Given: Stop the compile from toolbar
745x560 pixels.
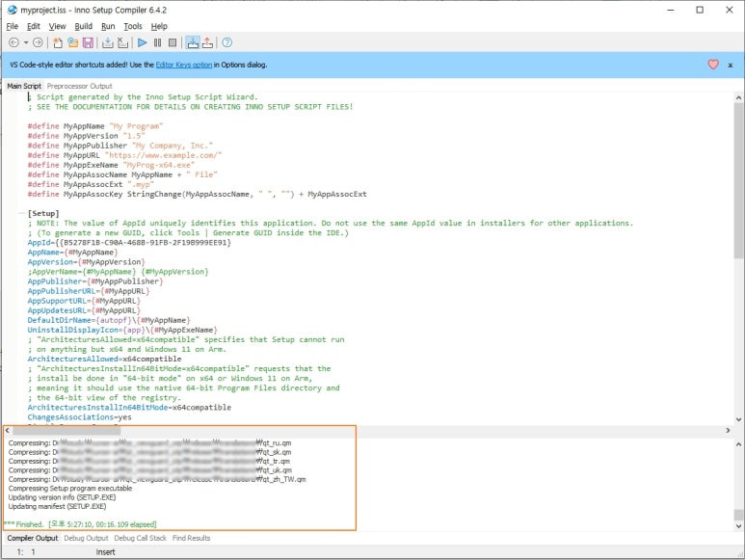Looking at the screenshot, I should [122, 42].
